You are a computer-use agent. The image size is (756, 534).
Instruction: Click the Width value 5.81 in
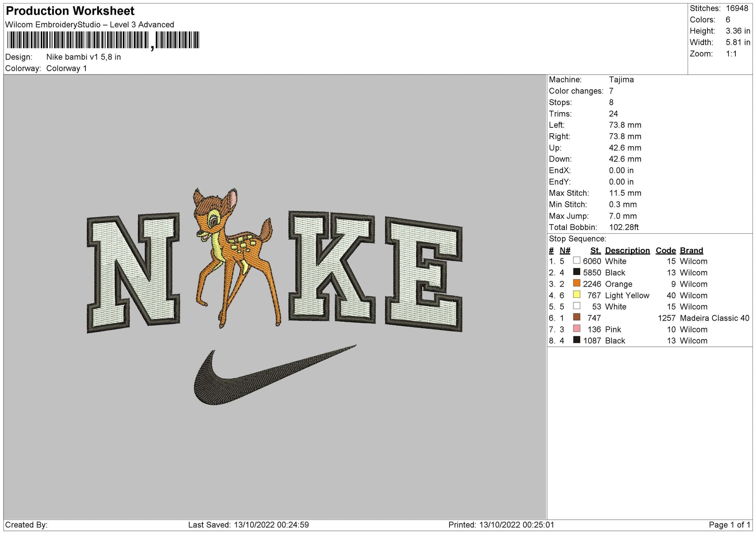[738, 42]
